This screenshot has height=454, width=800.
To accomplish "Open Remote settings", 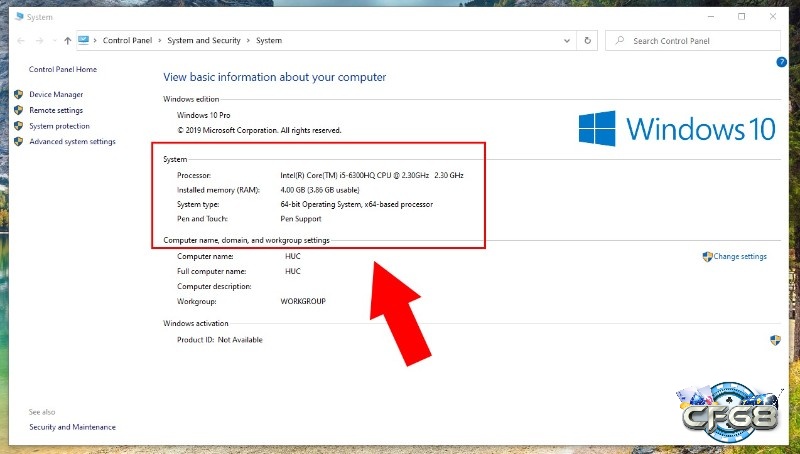I will [56, 111].
